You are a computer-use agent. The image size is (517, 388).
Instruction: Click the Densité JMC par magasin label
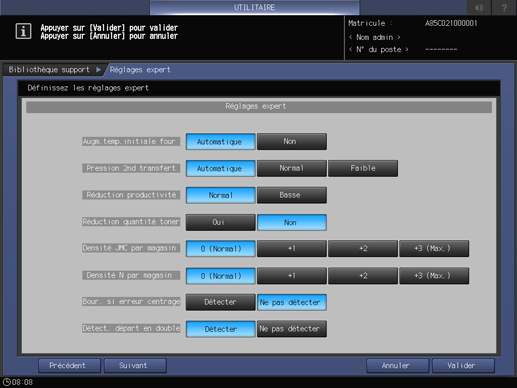(x=131, y=248)
